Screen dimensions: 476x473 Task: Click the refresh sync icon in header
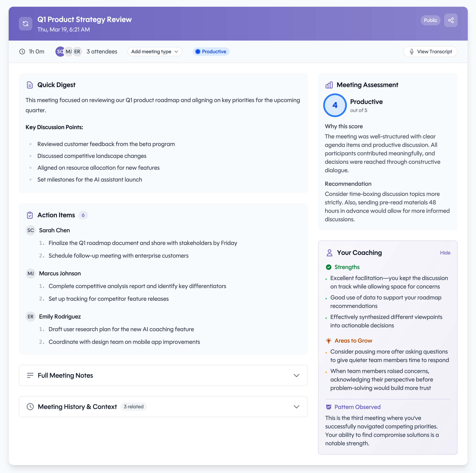click(25, 24)
